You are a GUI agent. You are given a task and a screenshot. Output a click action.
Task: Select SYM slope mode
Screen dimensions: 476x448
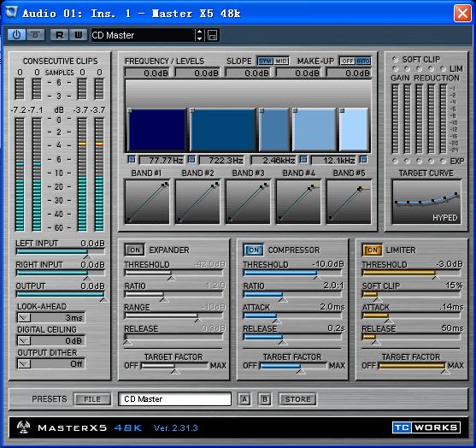[x=265, y=61]
